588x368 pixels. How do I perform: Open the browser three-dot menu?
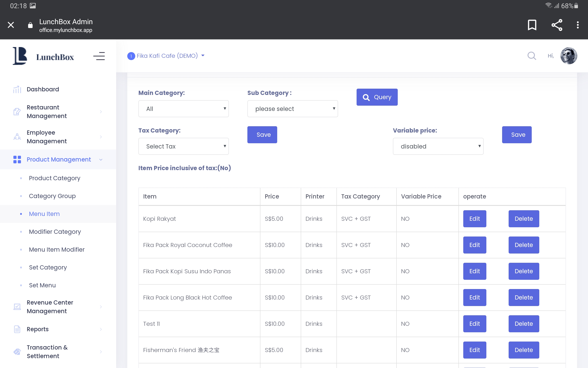(577, 25)
